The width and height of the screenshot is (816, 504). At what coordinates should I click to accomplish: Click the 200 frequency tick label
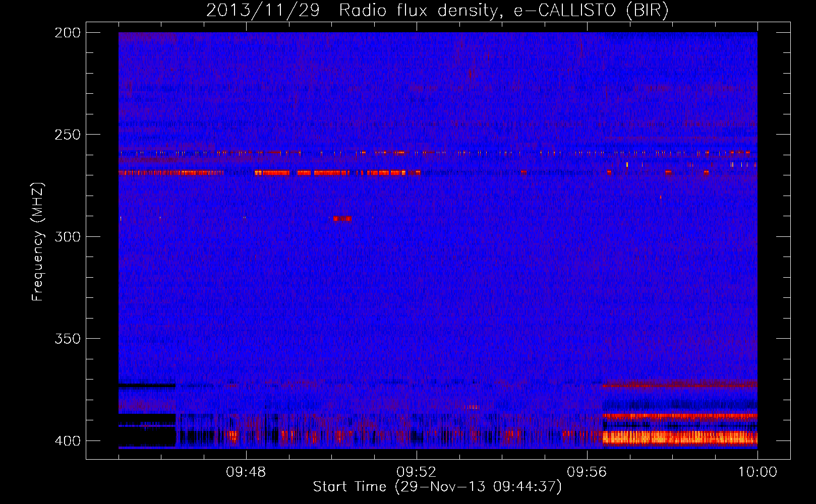click(68, 33)
